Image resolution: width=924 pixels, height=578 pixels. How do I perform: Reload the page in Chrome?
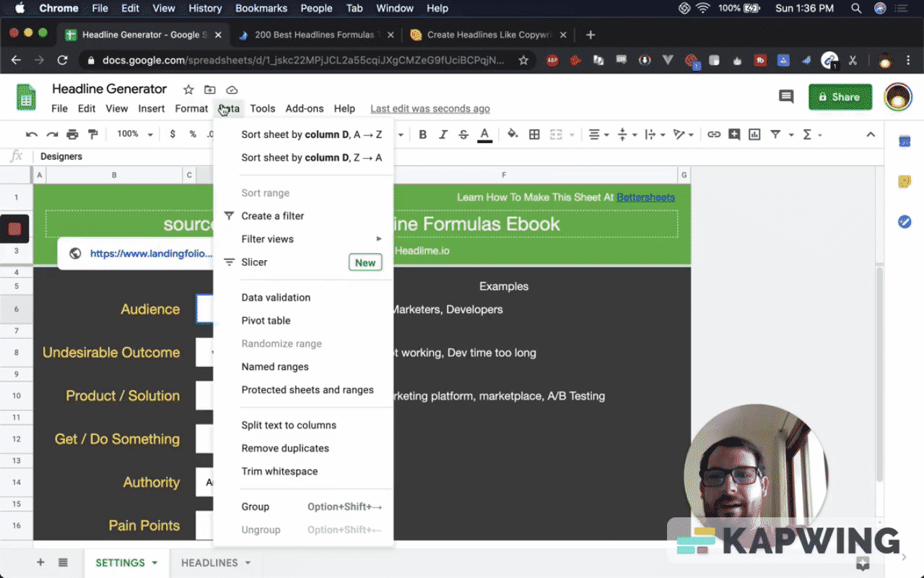(62, 61)
